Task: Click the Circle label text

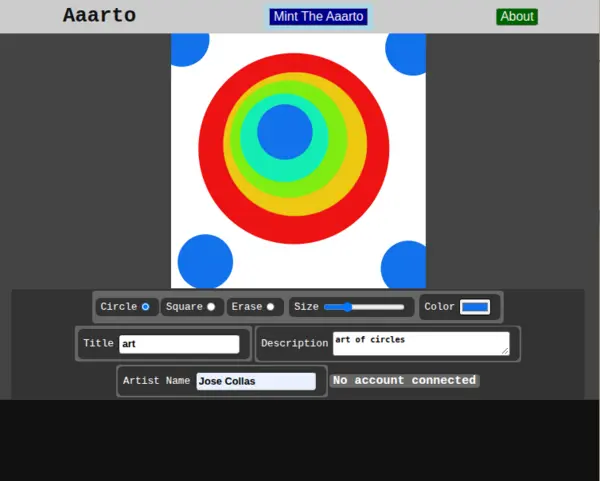Action: click(119, 307)
